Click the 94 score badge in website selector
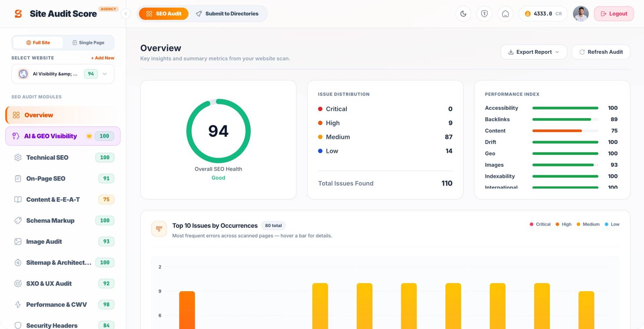This screenshot has height=329, width=644. pyautogui.click(x=91, y=74)
